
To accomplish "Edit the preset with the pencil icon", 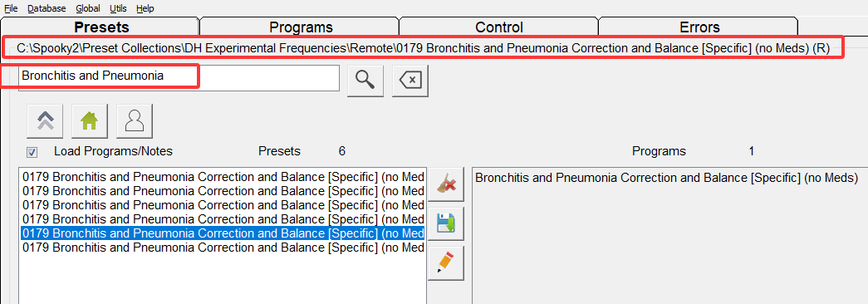I will [x=446, y=263].
